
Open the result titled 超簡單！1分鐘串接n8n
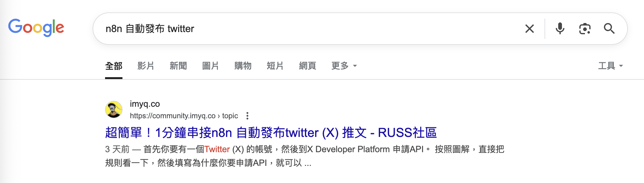click(271, 133)
